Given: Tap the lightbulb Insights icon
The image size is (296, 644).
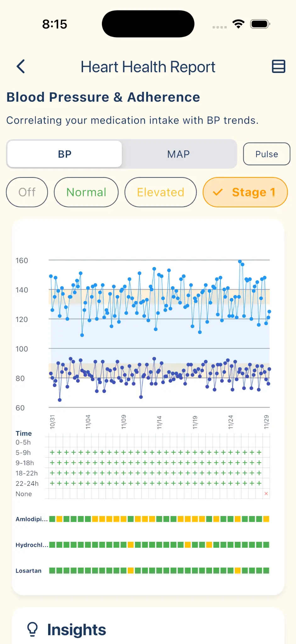Looking at the screenshot, I should click(x=32, y=629).
